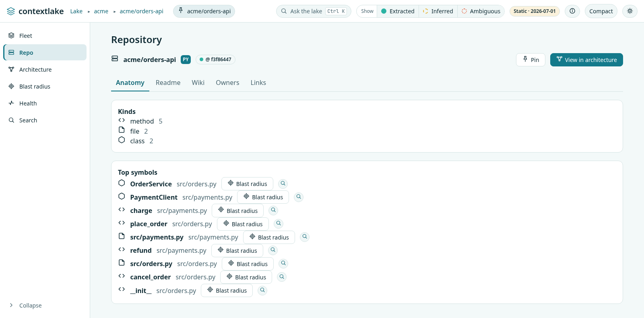Viewport: 644px width, 318px height.
Task: Switch to Compact density
Action: click(x=601, y=11)
